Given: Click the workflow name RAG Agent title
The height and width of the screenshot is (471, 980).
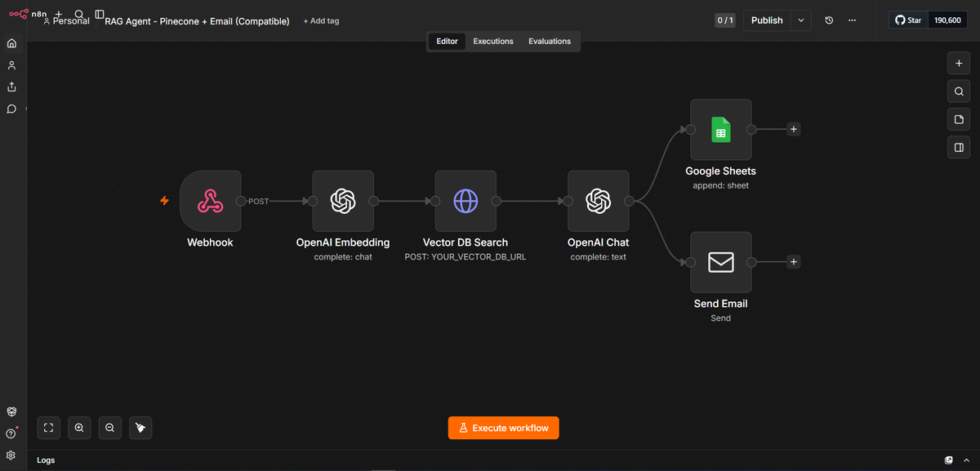Looking at the screenshot, I should 197,21.
